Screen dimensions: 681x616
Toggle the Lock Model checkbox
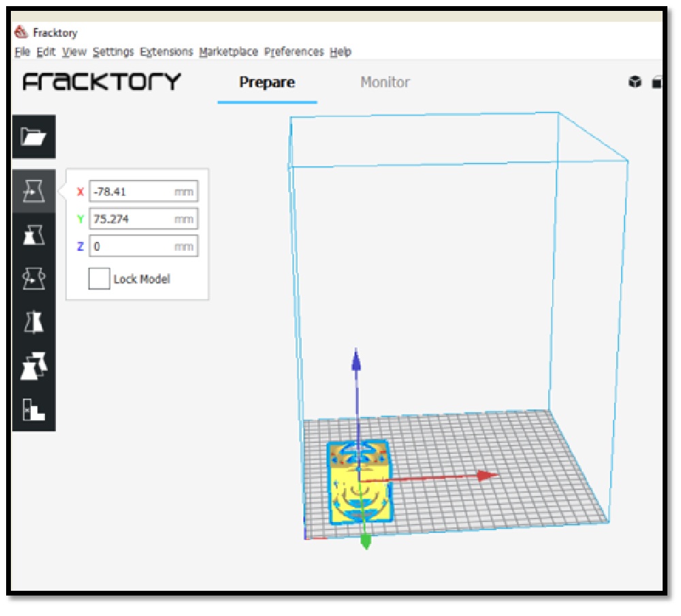coord(99,279)
